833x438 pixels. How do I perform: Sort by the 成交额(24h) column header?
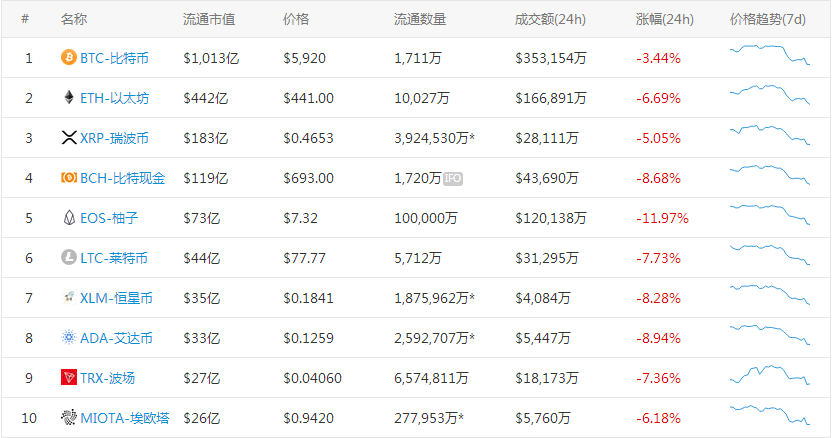[550, 19]
